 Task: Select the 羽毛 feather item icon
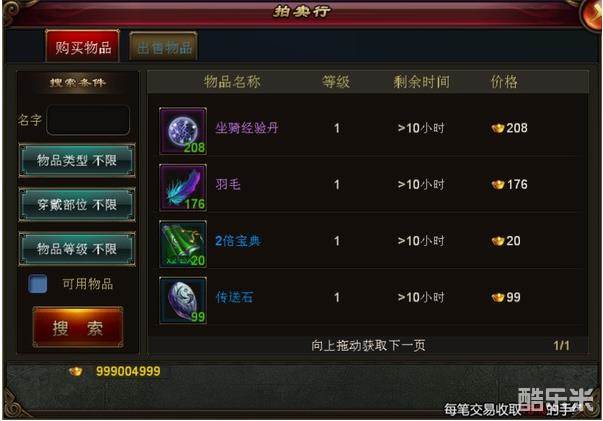tap(183, 188)
